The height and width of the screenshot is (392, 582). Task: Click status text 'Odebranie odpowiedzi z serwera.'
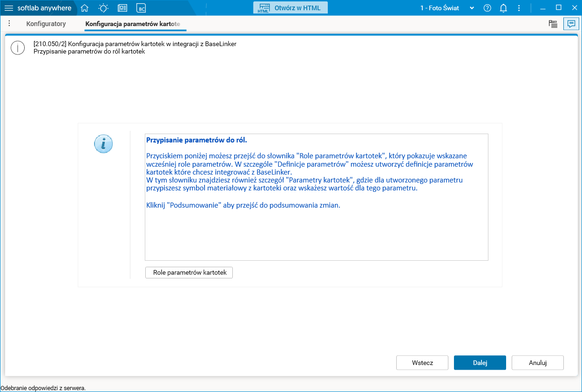(x=43, y=388)
